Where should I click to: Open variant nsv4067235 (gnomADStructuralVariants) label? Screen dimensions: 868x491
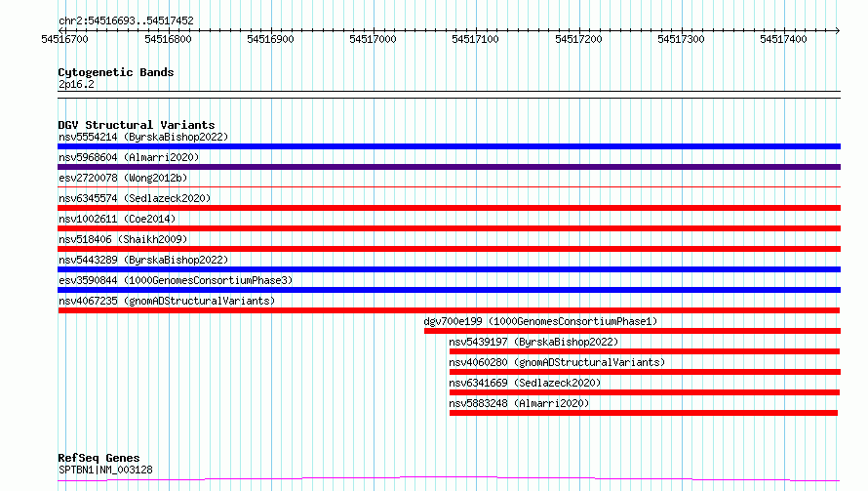coord(167,301)
